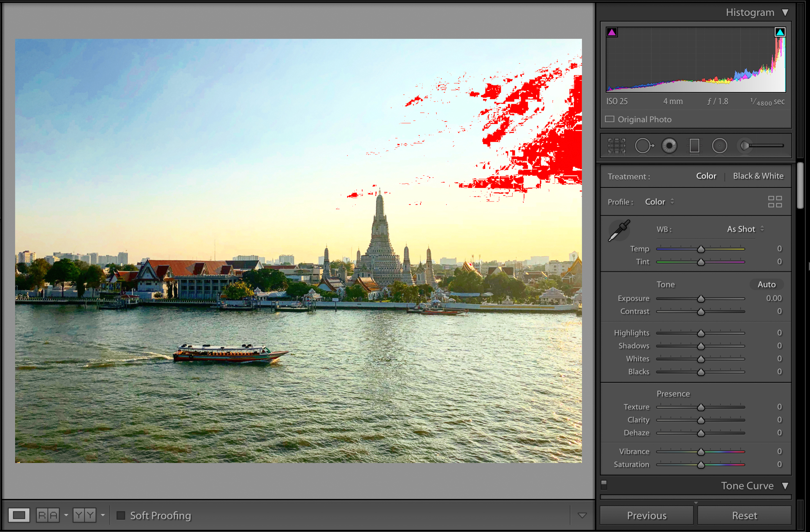Click the right panel scrollbar thumb
810x532 pixels.
tap(800, 185)
